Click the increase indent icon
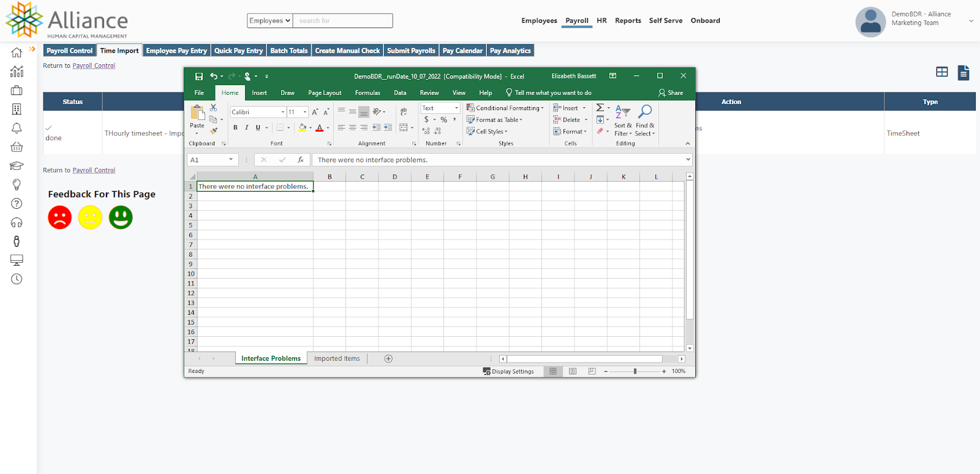The height and width of the screenshot is (474, 980). (388, 127)
